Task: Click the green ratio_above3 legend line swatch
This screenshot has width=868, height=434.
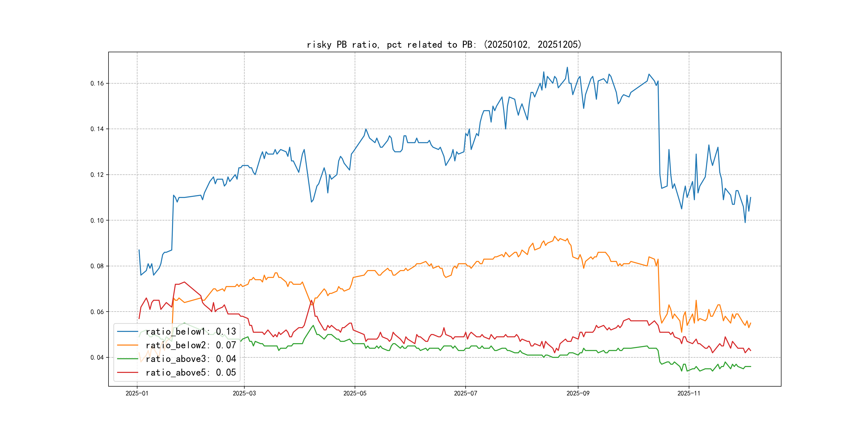Action: [127, 359]
